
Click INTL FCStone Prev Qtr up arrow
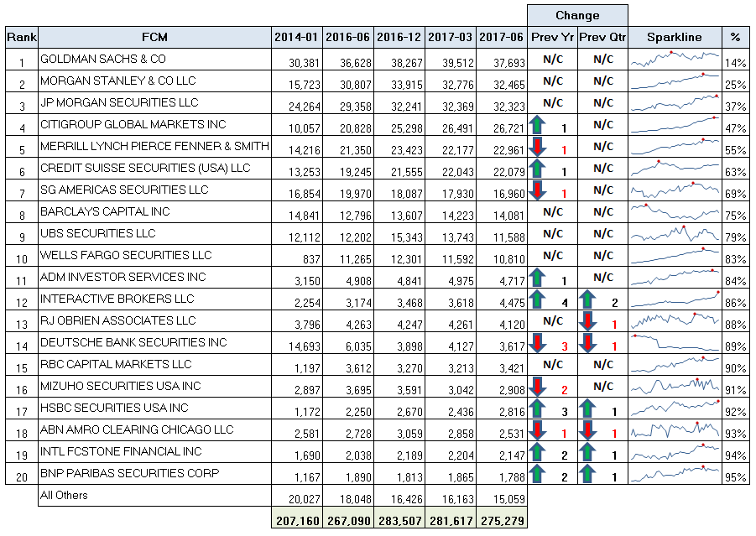pos(587,451)
